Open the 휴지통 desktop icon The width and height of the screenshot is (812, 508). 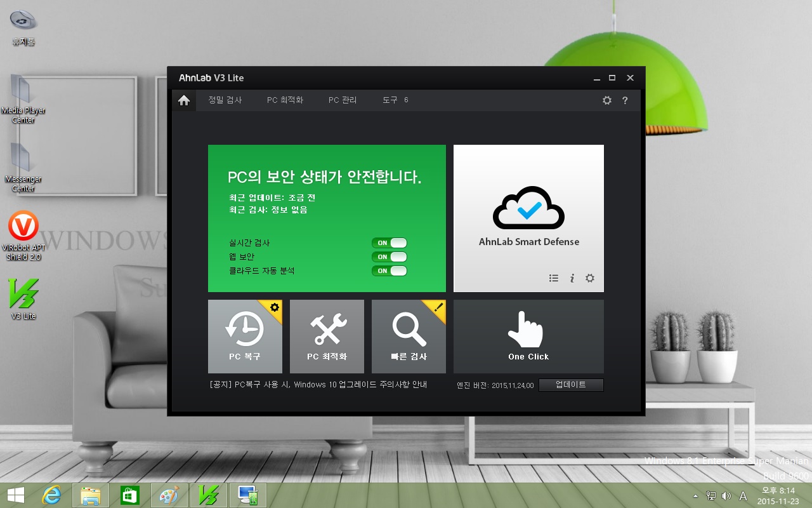[23, 28]
